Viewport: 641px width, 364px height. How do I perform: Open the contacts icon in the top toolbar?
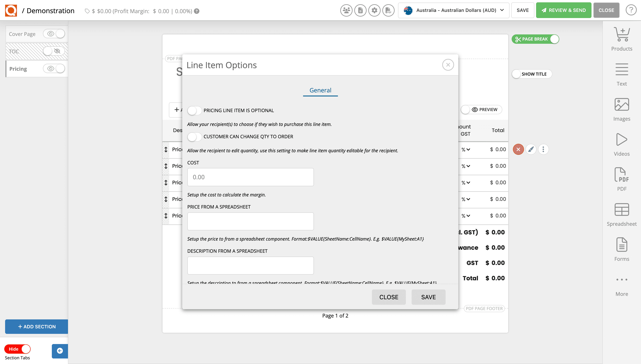point(346,10)
